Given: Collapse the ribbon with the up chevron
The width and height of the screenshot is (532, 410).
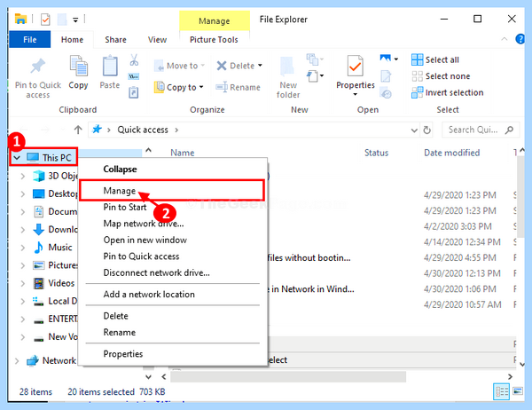Looking at the screenshot, I should pos(505,39).
